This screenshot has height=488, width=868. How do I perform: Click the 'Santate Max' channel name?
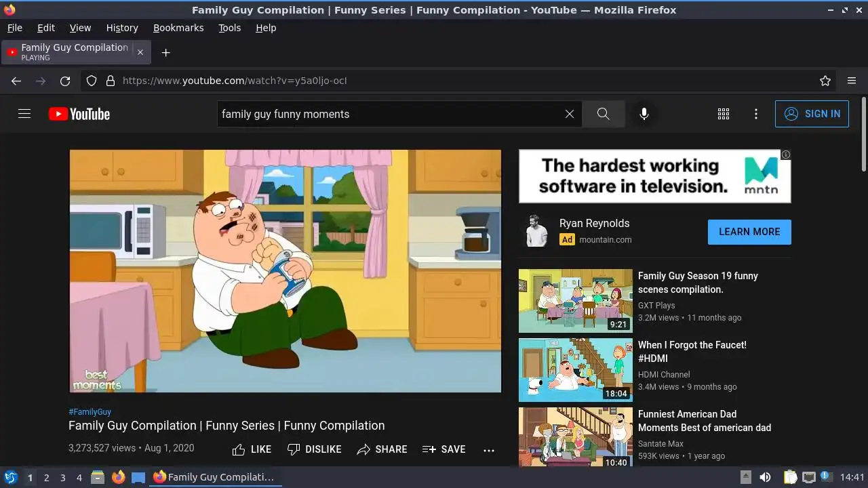(660, 444)
